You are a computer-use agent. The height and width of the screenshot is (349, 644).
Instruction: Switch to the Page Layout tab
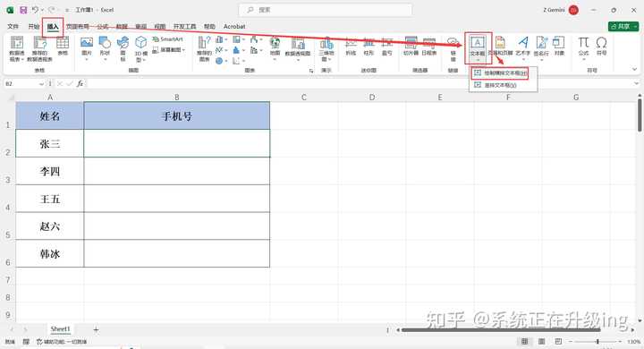pyautogui.click(x=78, y=26)
